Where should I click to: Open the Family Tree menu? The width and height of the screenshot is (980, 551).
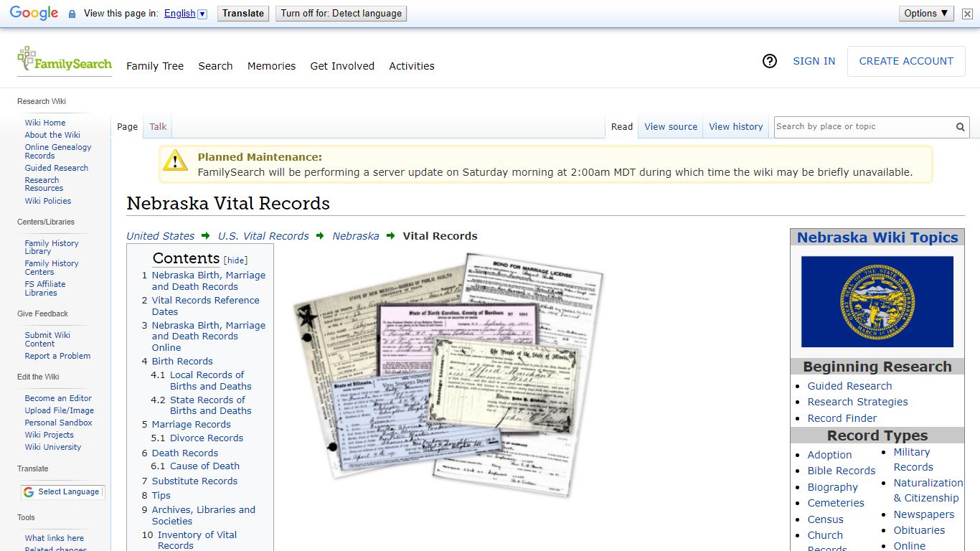155,66
